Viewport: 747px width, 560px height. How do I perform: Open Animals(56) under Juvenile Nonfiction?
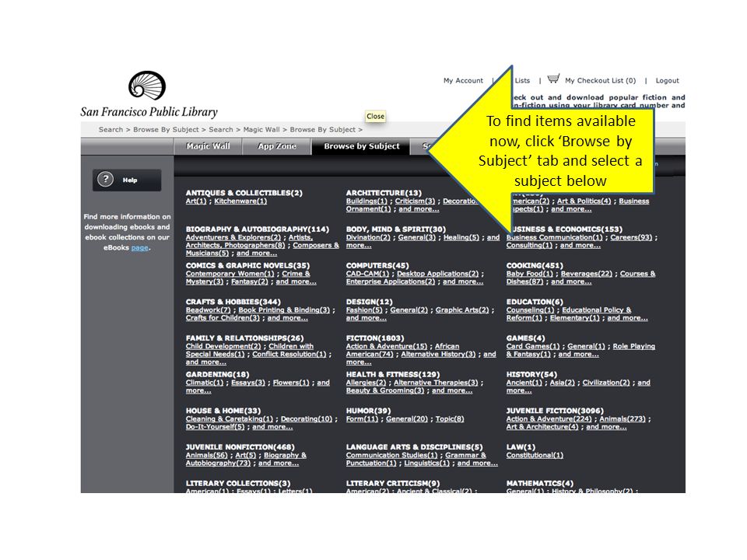[206, 455]
